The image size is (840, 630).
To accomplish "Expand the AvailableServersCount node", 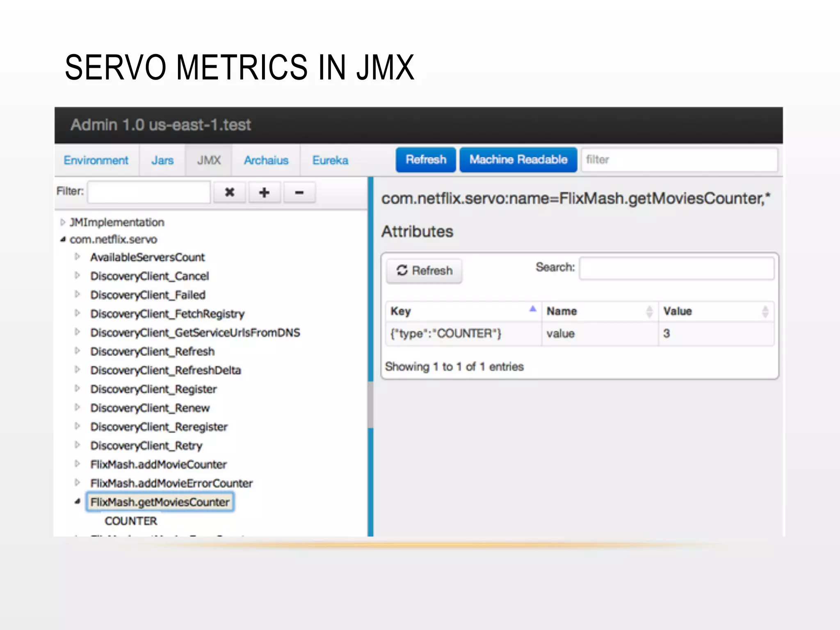I will 77,257.
